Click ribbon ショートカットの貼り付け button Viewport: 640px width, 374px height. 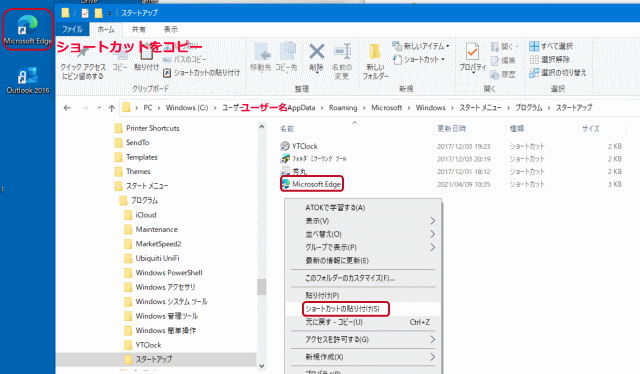202,73
